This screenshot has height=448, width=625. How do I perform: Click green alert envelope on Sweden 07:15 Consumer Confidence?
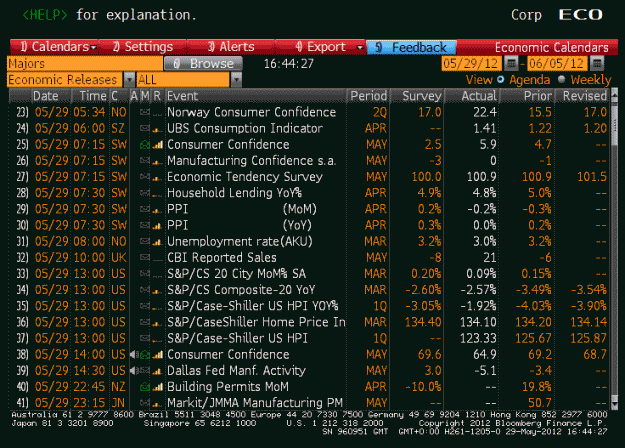(x=145, y=145)
